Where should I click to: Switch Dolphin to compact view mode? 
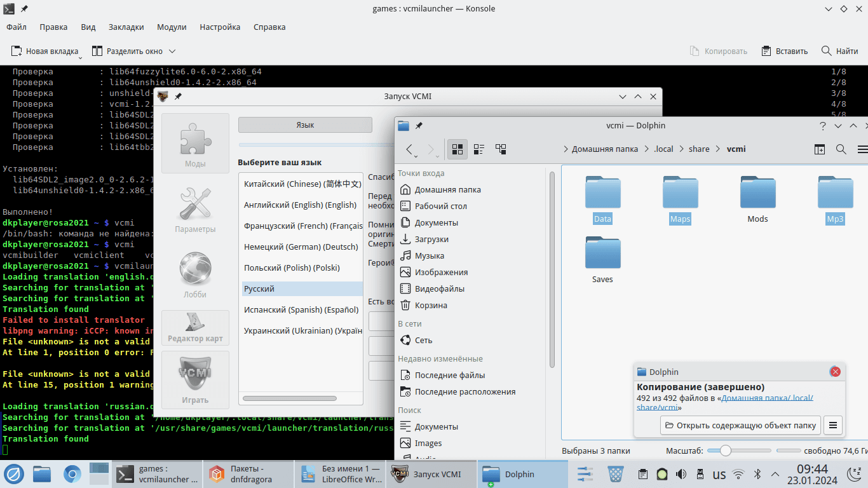(479, 149)
